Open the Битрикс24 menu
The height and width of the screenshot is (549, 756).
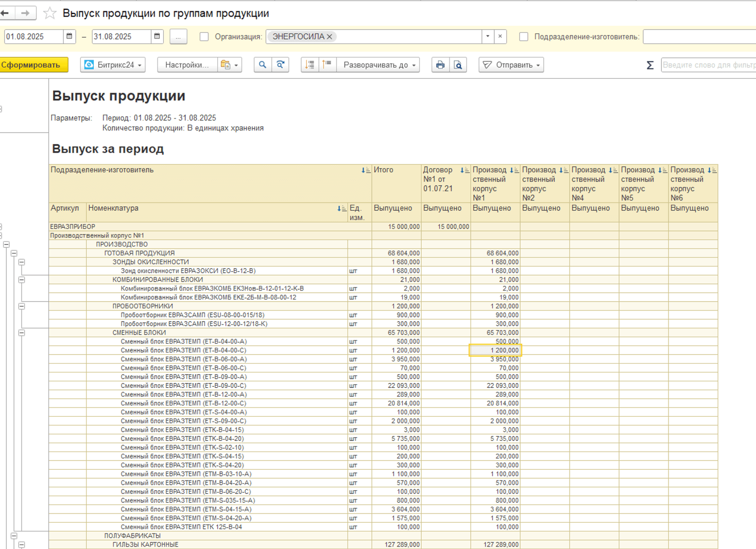pyautogui.click(x=113, y=65)
